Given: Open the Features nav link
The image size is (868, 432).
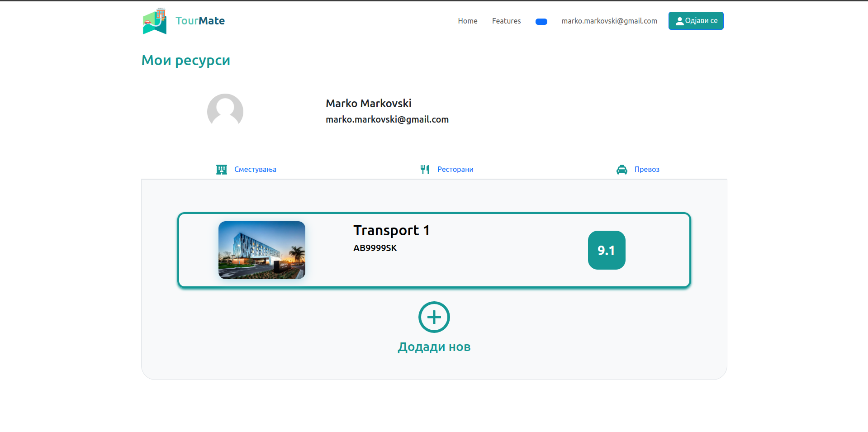Looking at the screenshot, I should [506, 21].
